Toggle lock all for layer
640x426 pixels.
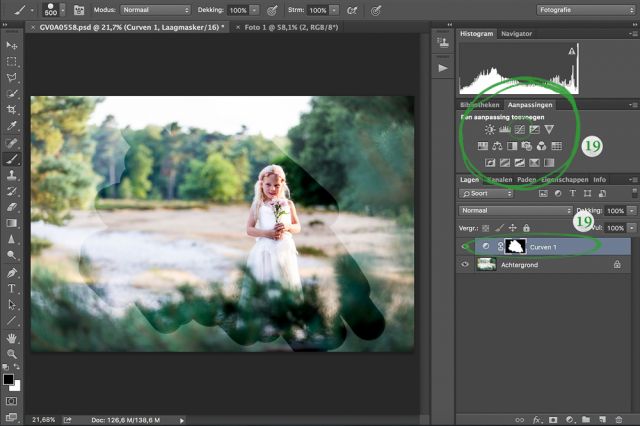[x=526, y=228]
